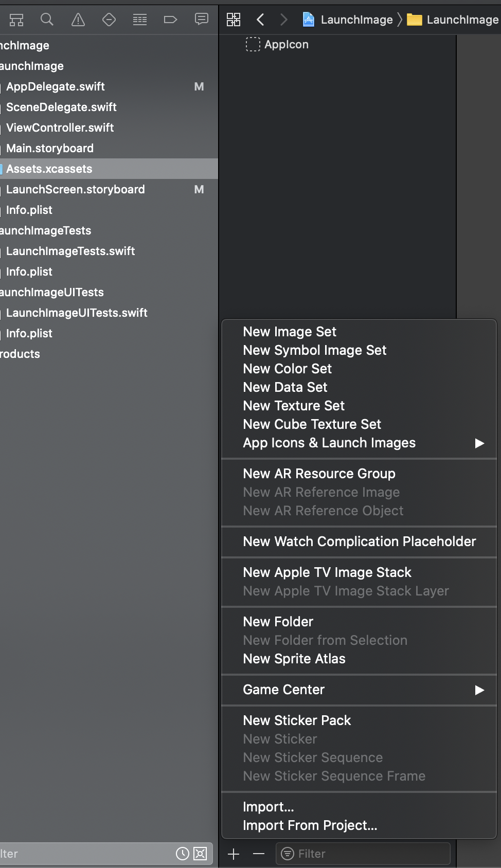Select New Color Set menu entry
This screenshot has width=501, height=868.
[x=288, y=369]
